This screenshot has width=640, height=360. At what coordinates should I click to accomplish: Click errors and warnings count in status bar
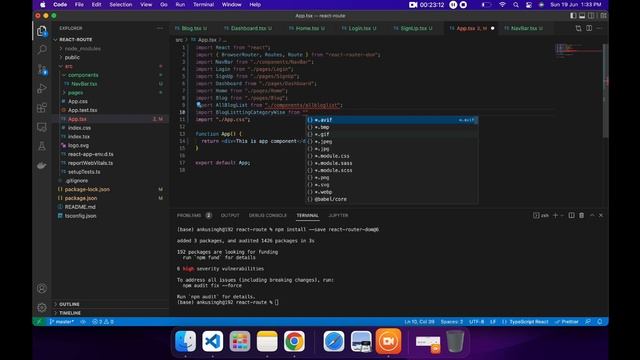[x=103, y=322]
